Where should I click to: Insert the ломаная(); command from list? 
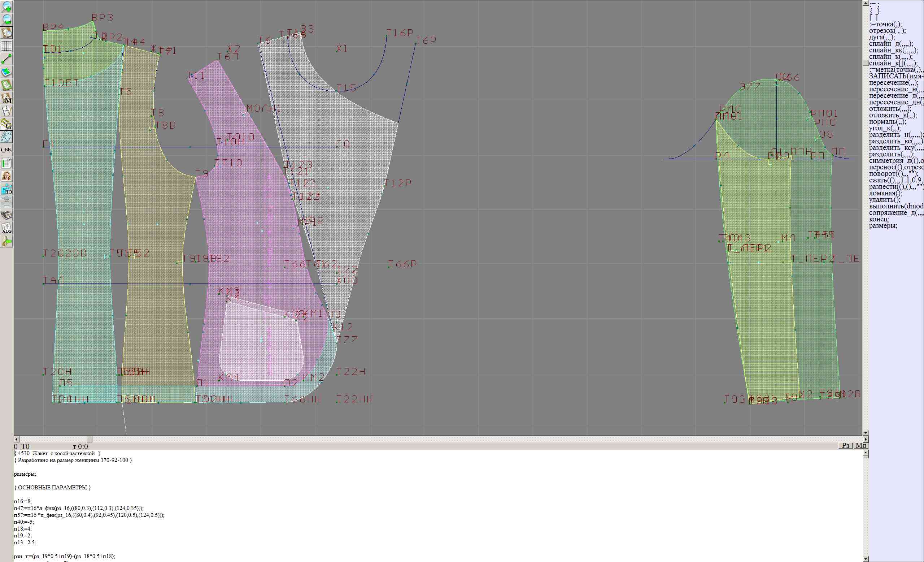[885, 193]
